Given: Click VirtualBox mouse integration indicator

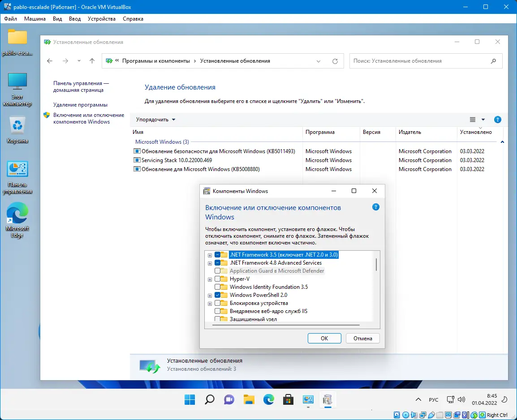Looking at the screenshot, I should 474,415.
